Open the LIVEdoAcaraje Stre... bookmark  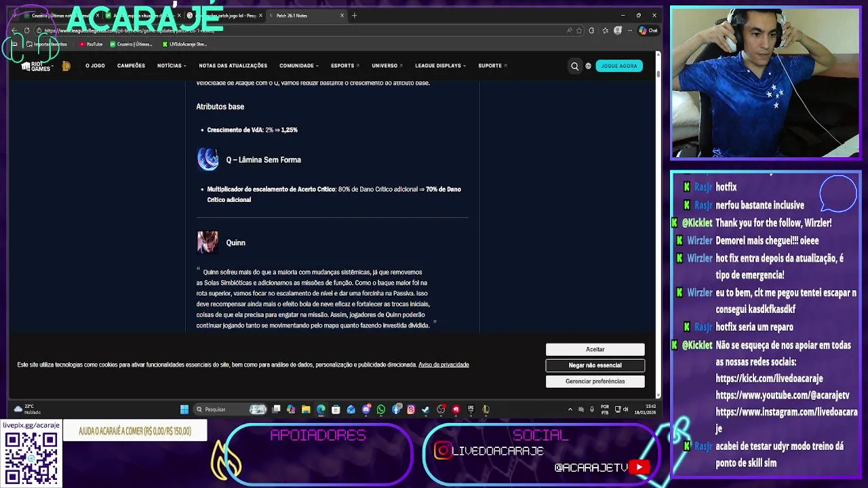coord(184,44)
